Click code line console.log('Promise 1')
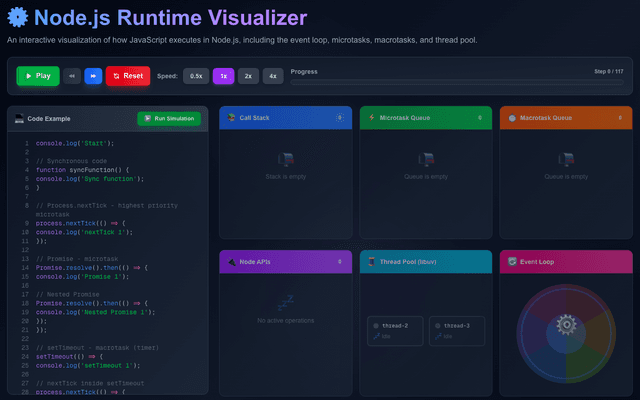This screenshot has width=640, height=400. (82, 277)
